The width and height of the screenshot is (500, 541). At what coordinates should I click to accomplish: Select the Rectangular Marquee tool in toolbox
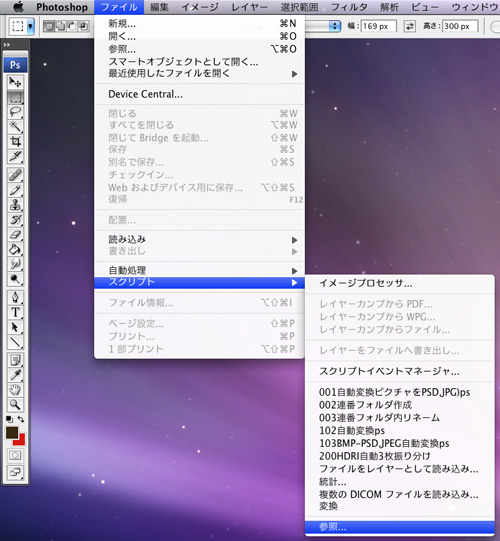pyautogui.click(x=15, y=97)
